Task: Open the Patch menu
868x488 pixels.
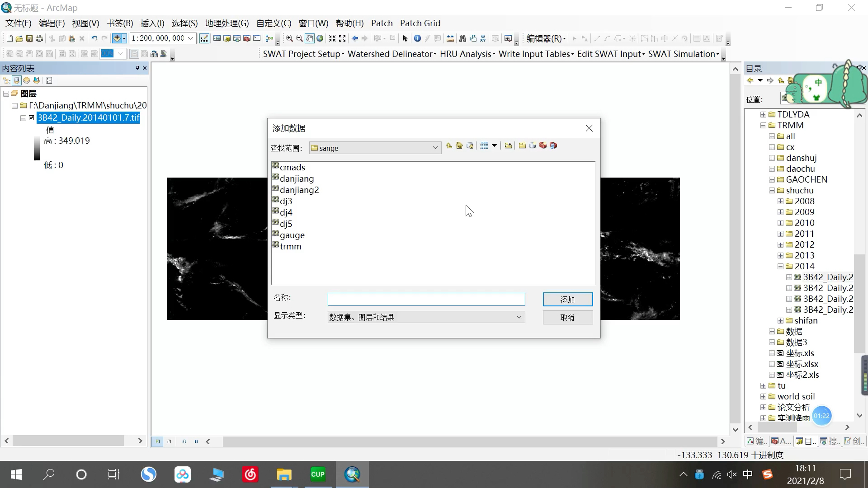Action: click(382, 23)
